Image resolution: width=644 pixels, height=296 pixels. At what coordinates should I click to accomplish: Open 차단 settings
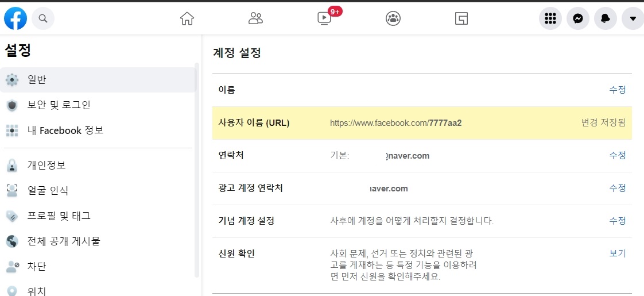[98, 267]
